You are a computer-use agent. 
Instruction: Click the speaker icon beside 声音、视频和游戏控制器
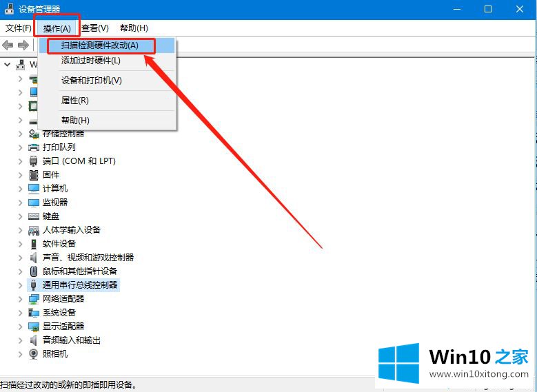(x=34, y=258)
